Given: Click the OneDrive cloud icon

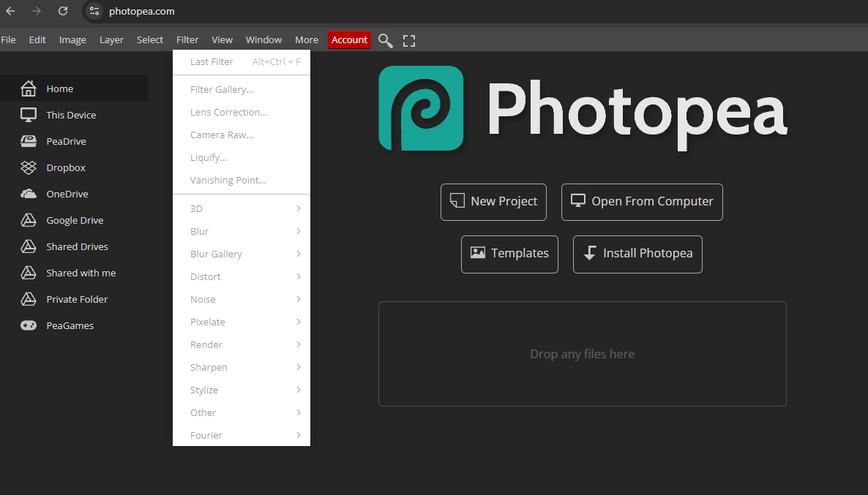Looking at the screenshot, I should point(29,194).
